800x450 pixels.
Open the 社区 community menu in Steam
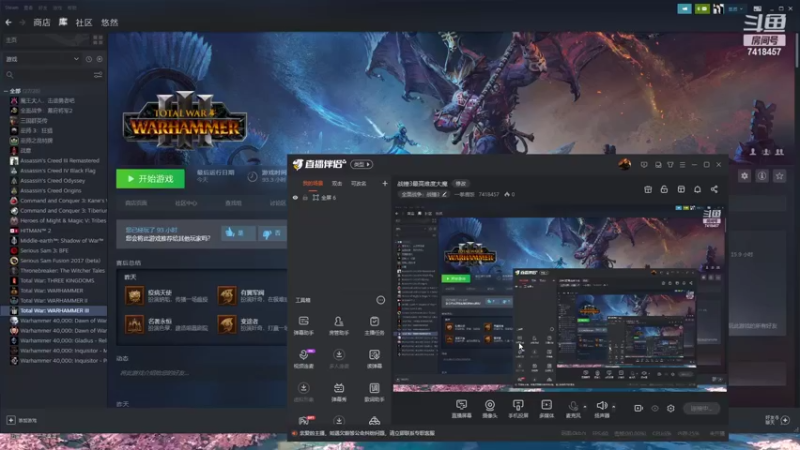84,22
